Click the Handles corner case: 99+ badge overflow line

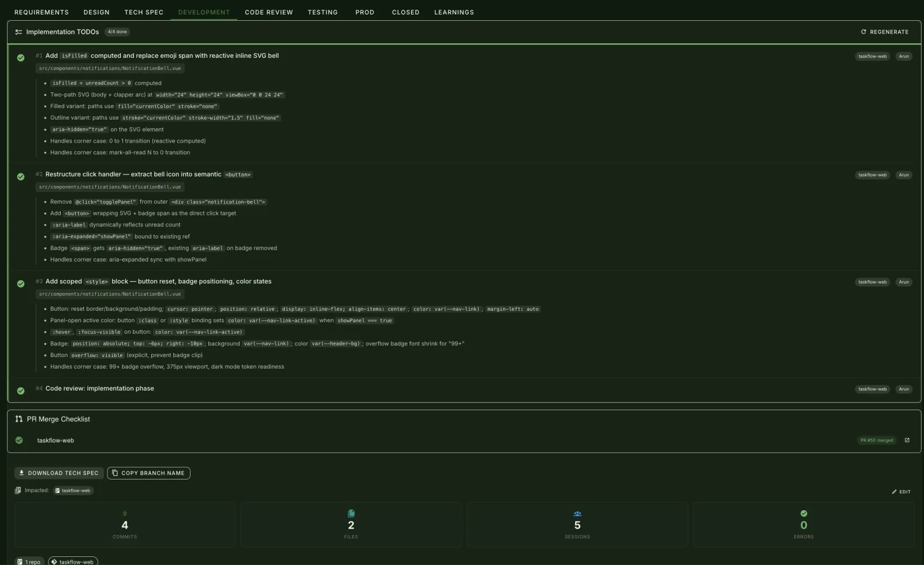point(167,366)
